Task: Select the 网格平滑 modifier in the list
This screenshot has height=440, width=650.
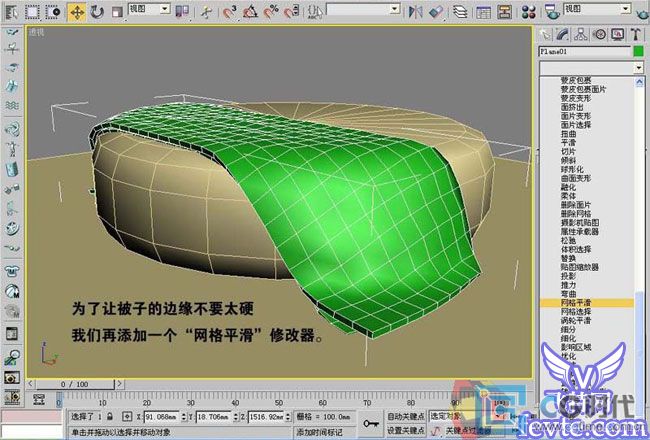Action: pyautogui.click(x=587, y=303)
